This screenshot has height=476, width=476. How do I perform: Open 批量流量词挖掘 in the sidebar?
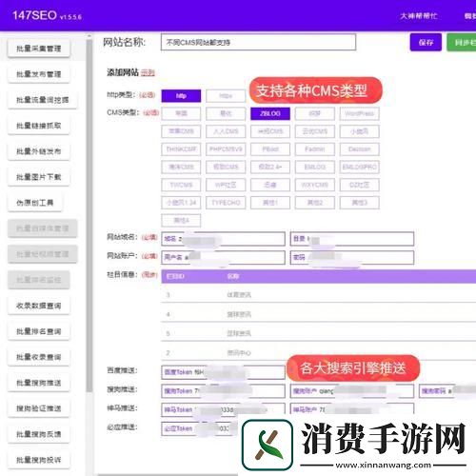(42, 100)
